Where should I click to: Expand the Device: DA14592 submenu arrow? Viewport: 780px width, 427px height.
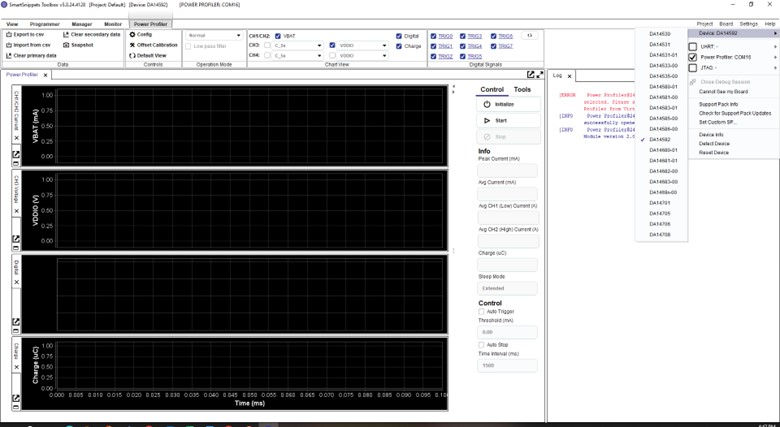tap(775, 33)
